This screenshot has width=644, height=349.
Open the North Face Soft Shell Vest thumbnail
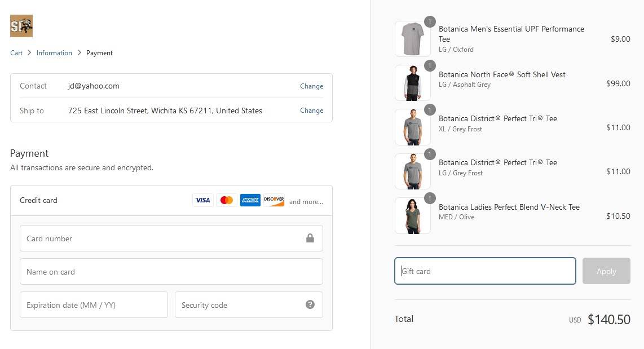point(412,83)
